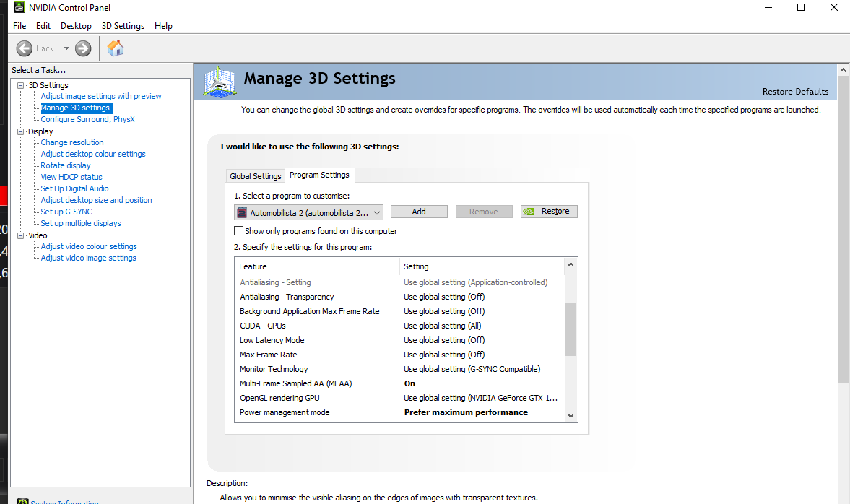
Task: Open Configure Surround, PhysX
Action: (88, 119)
